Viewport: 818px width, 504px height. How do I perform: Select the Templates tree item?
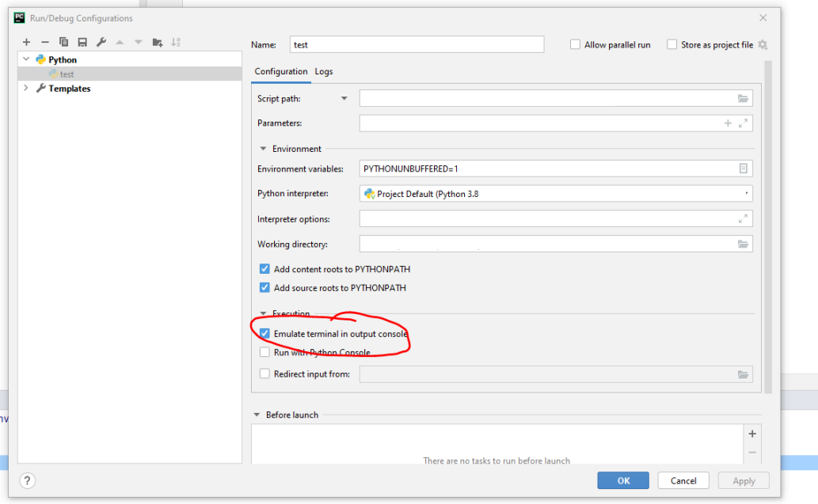point(70,89)
